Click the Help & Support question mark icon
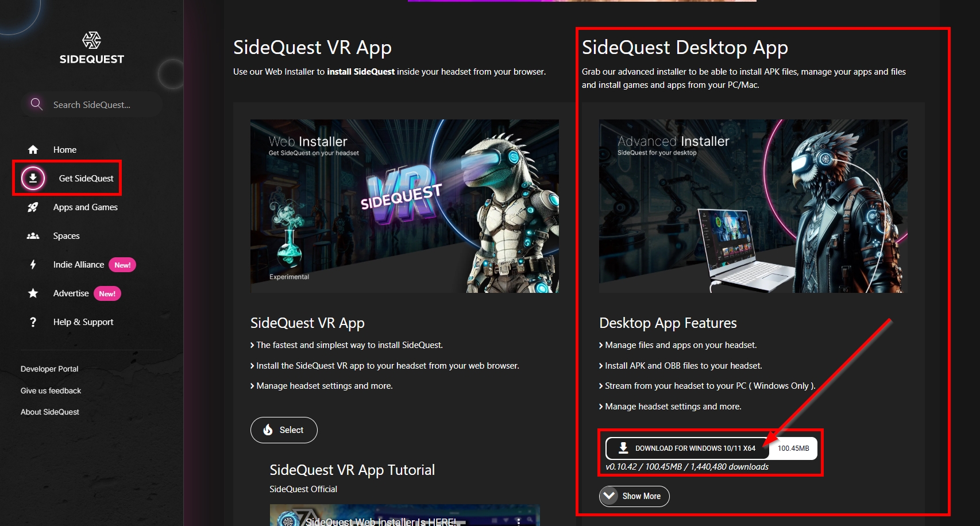Image resolution: width=980 pixels, height=526 pixels. [33, 322]
